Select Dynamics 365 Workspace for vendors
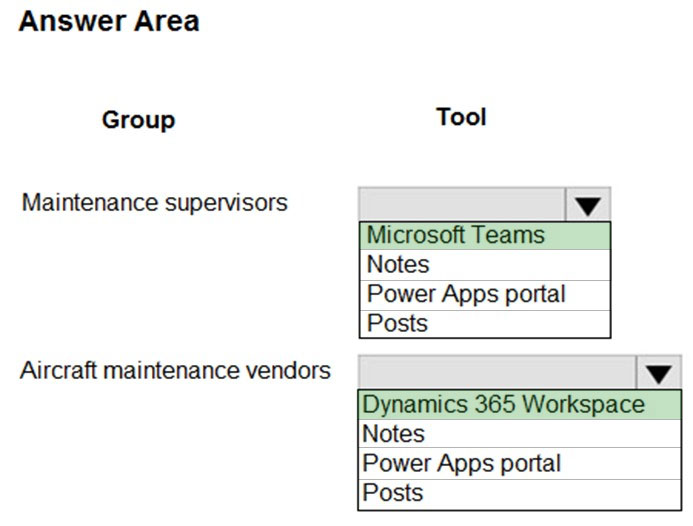693x526 pixels. (519, 405)
